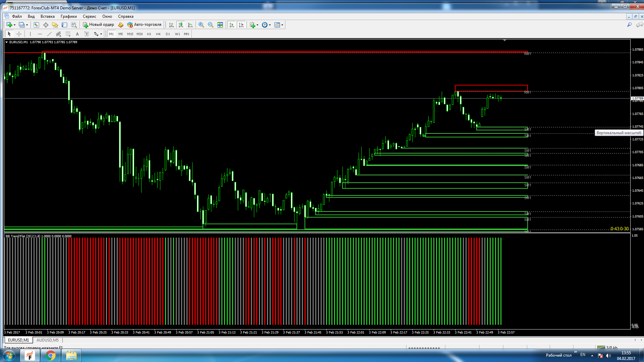
Task: Zoom out the chart
Action: pyautogui.click(x=211, y=25)
